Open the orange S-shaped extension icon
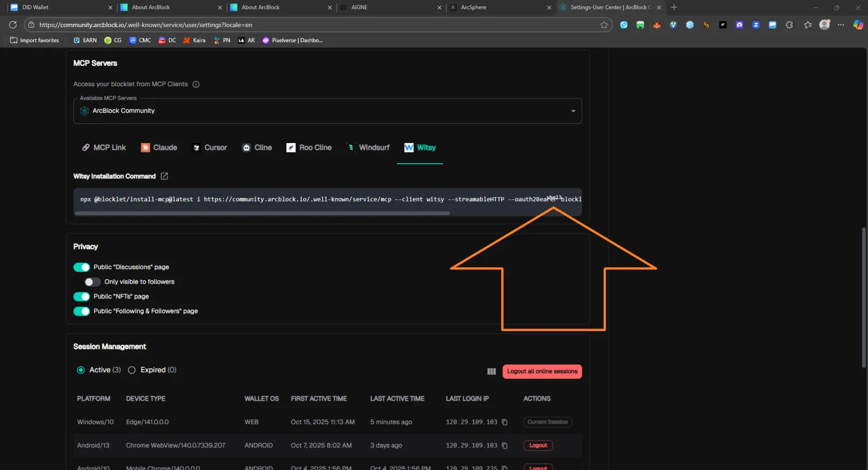Viewport: 868px width, 470px height. (x=706, y=25)
